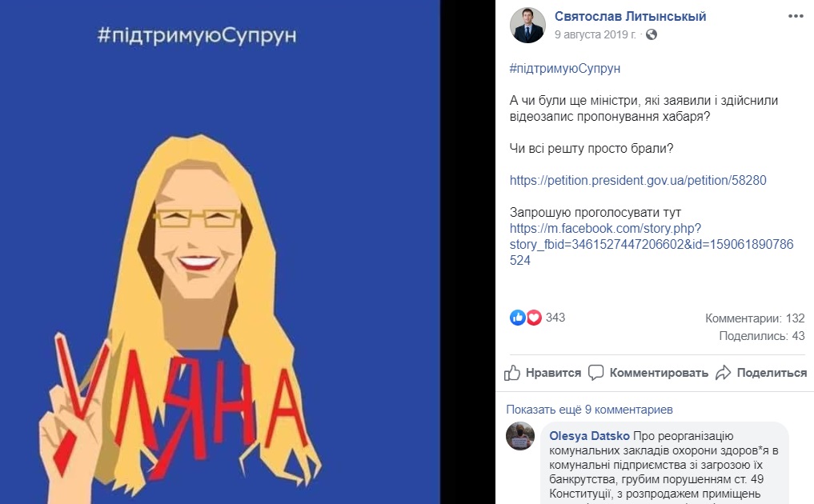
Task: Click the Поделиться share arrow icon
Action: 723,373
